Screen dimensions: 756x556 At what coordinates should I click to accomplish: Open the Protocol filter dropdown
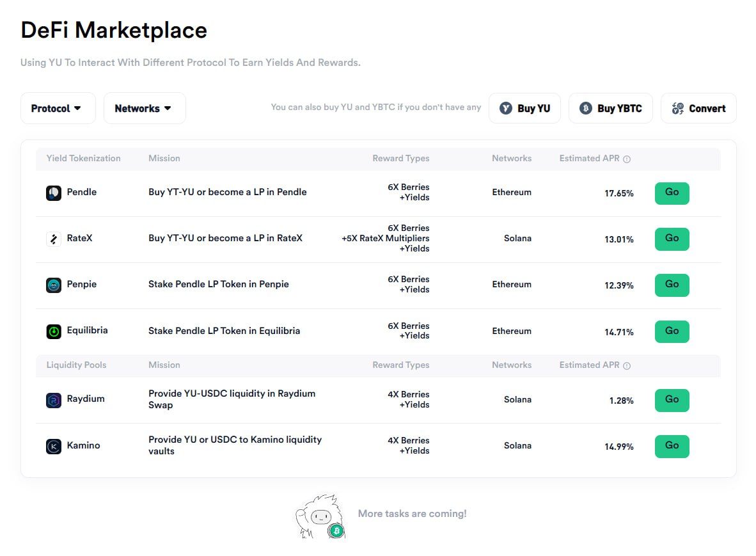point(58,108)
